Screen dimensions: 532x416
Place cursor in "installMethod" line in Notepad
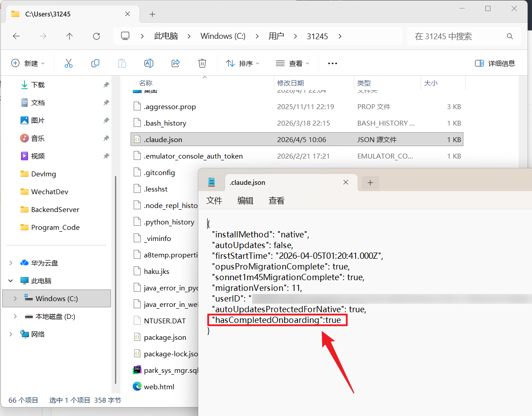261,235
